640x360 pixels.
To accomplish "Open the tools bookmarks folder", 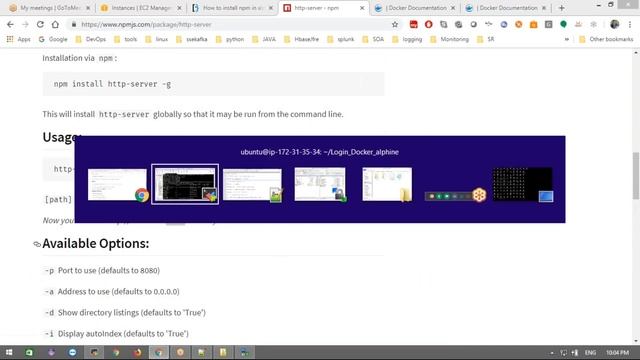I will [x=126, y=39].
